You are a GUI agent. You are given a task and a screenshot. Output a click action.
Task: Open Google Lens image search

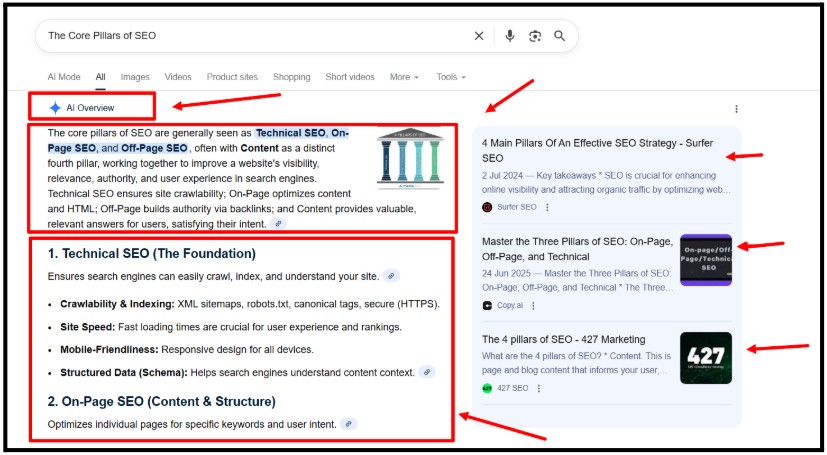535,36
